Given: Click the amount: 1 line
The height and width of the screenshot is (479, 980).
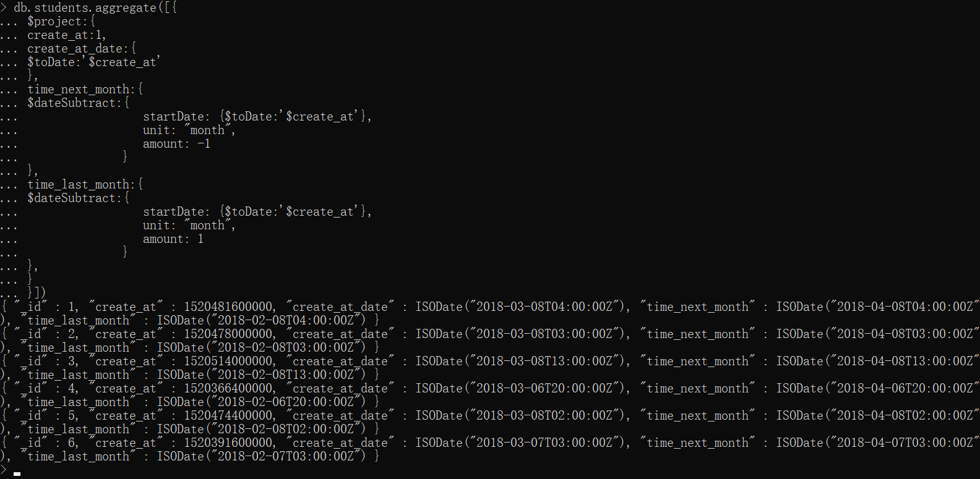Looking at the screenshot, I should (173, 239).
